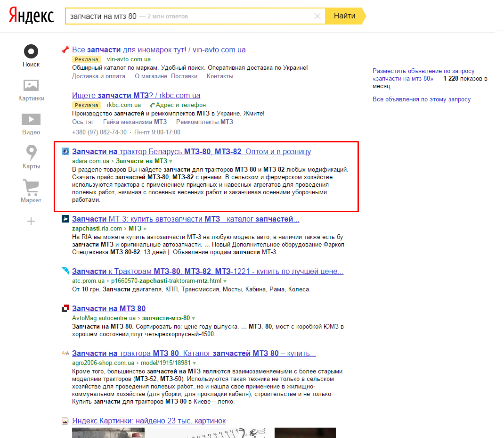The height and width of the screenshot is (438, 504).
Task: Click the Реклама label of the vin-avto ad
Action: [x=87, y=59]
